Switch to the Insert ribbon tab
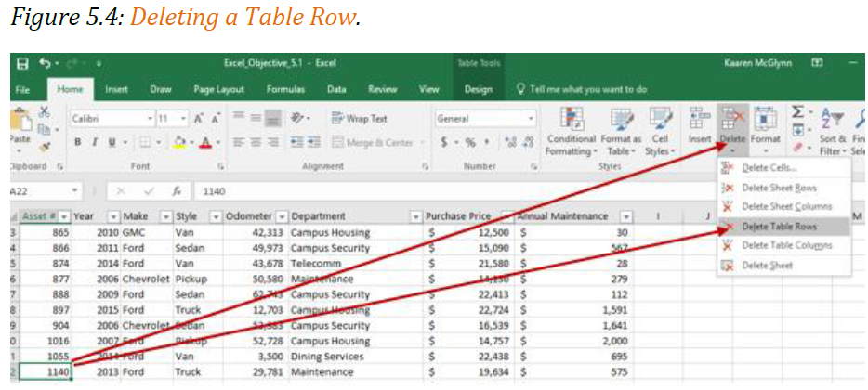Image resolution: width=868 pixels, height=390 pixels. point(116,89)
